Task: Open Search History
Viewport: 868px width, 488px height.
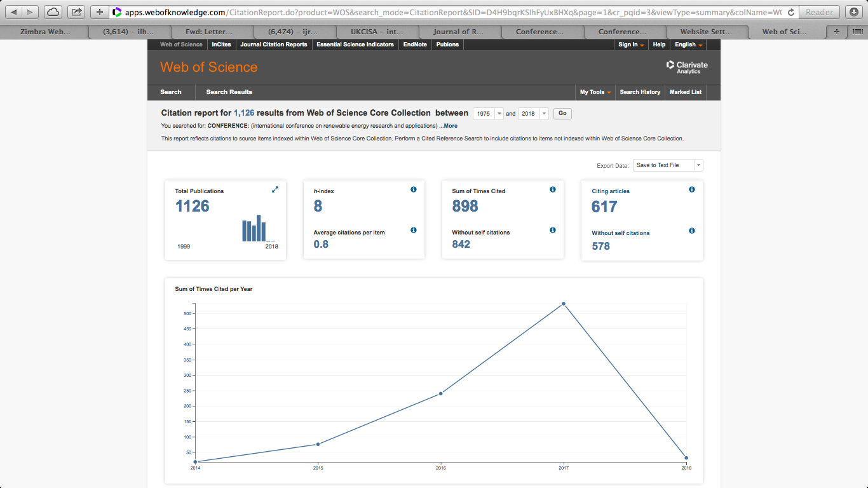Action: 640,92
